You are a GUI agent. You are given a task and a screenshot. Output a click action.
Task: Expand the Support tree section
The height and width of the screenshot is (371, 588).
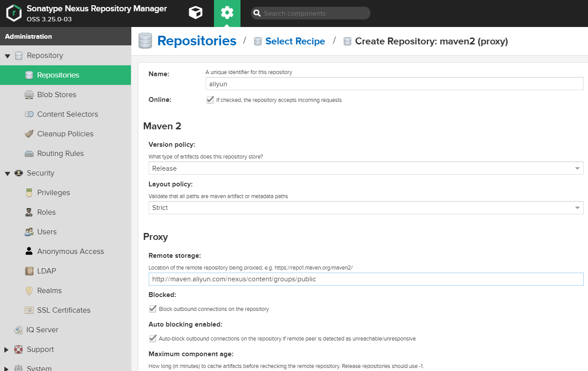click(x=7, y=350)
